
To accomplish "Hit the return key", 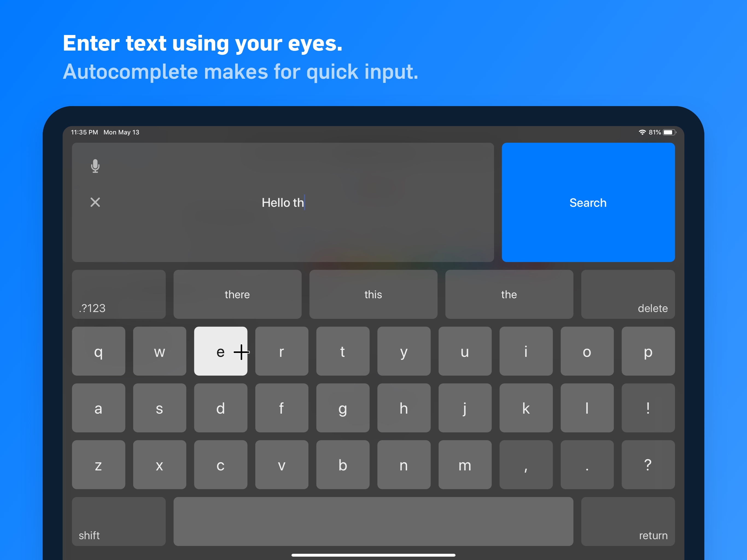I will point(628,521).
